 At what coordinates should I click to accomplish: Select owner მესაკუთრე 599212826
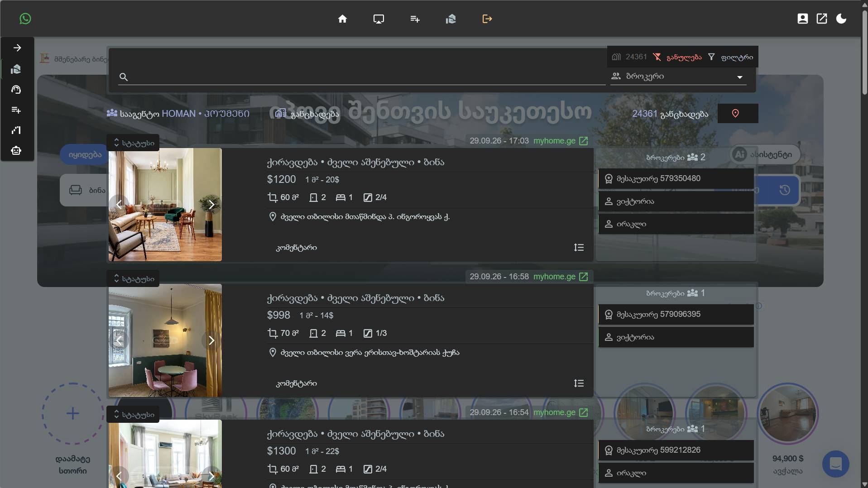pyautogui.click(x=676, y=450)
